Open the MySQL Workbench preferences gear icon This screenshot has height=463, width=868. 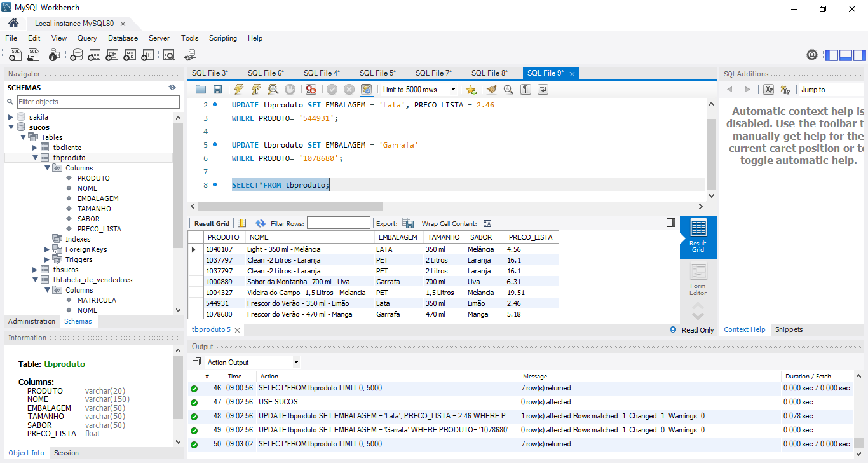pos(811,55)
